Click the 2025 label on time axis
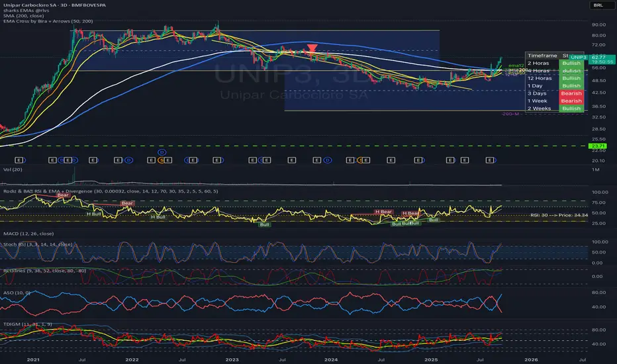 click(431, 359)
